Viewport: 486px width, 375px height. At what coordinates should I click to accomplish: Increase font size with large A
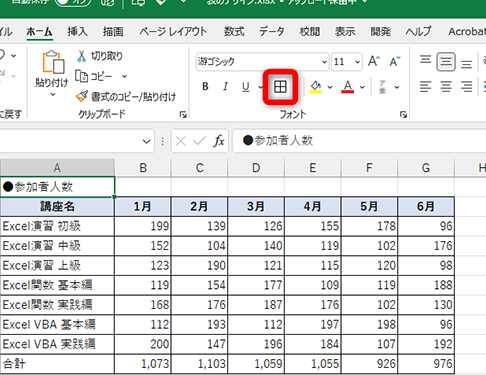coord(374,61)
